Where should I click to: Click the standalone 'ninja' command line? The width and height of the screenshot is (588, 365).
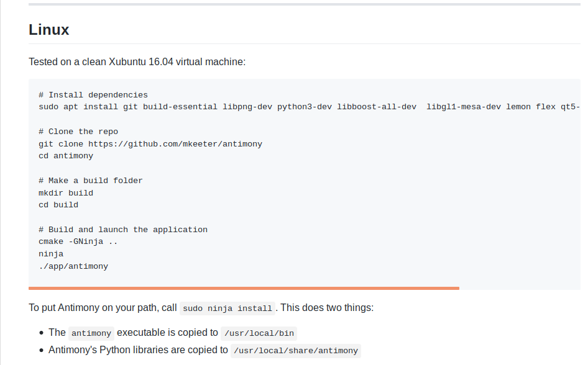point(51,254)
